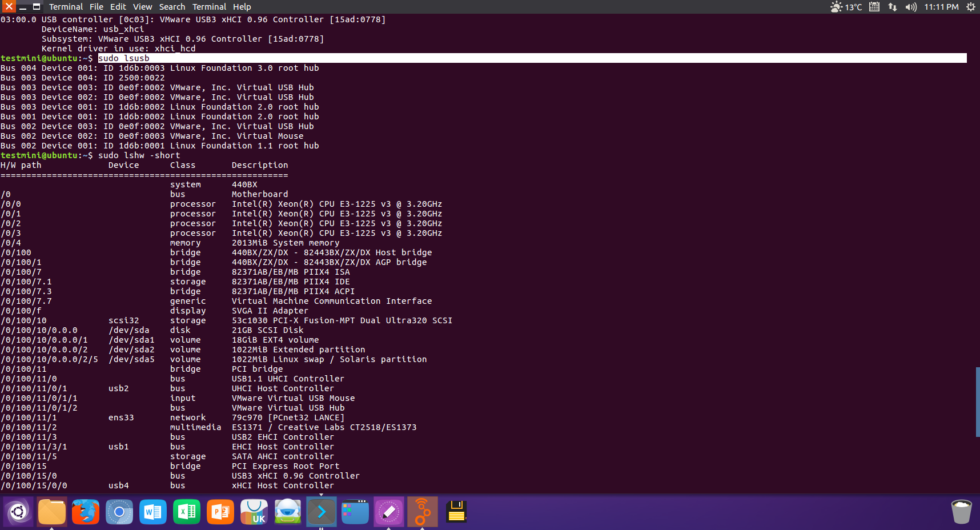Open the purple pencil editor icon

[389, 512]
